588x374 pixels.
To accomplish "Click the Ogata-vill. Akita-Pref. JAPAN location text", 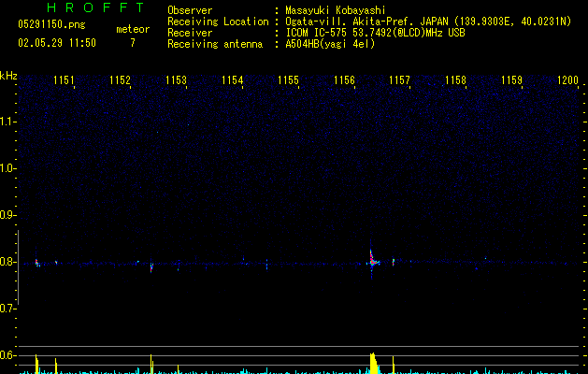I will [428, 22].
